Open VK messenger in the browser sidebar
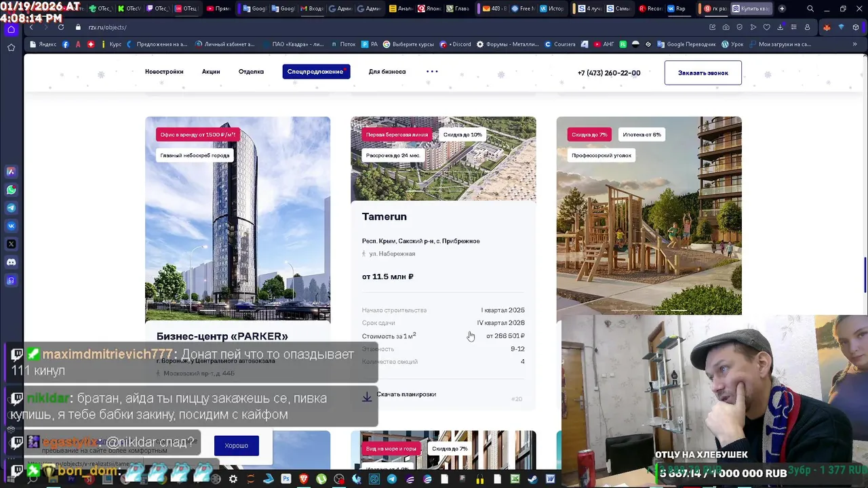The height and width of the screenshot is (488, 868). [11, 226]
